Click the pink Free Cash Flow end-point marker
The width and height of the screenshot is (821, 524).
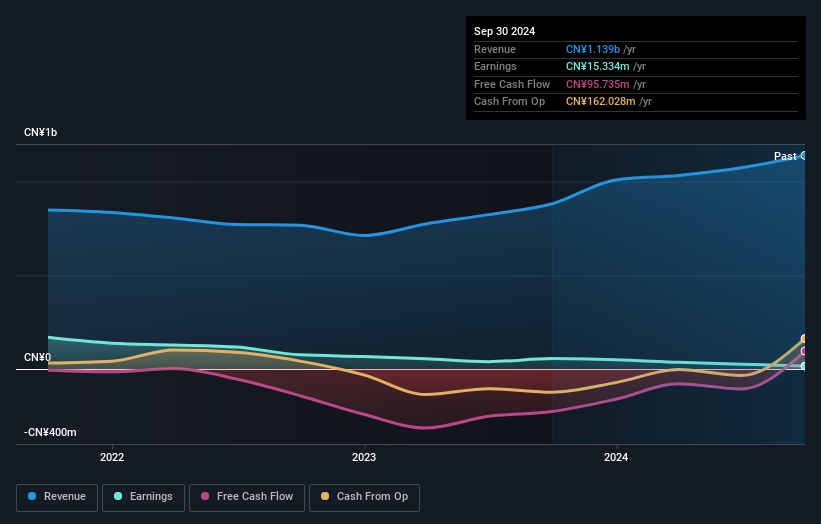point(804,351)
